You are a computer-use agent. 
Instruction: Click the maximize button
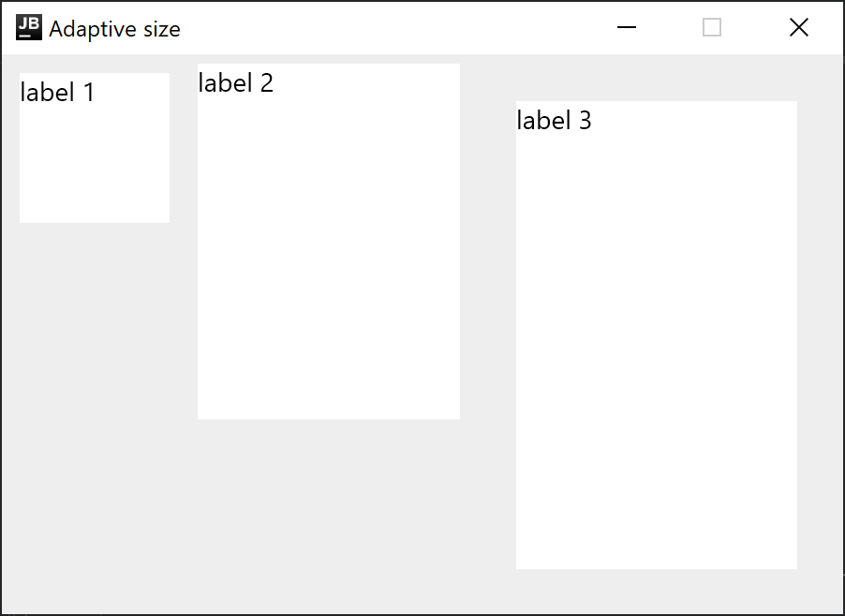click(712, 28)
